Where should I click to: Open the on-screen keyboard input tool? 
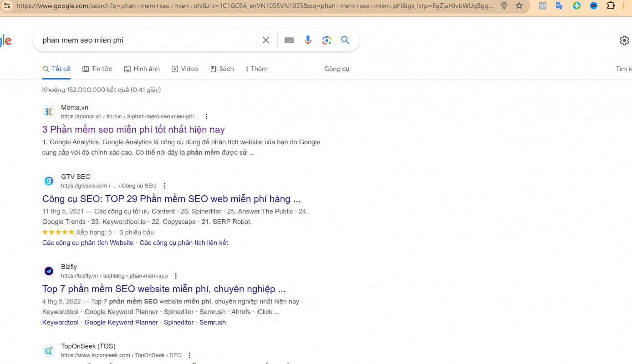(x=289, y=40)
